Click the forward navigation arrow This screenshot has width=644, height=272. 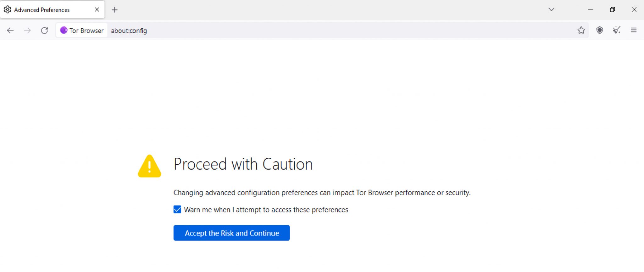coord(27,31)
